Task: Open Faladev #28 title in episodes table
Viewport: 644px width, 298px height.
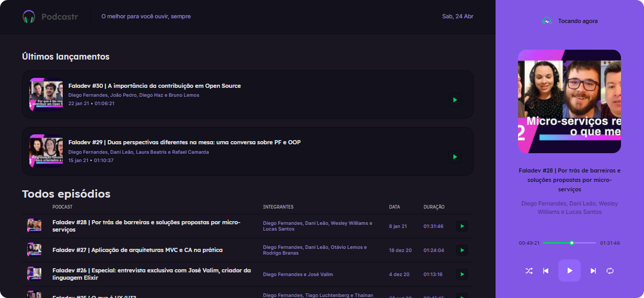Action: click(146, 226)
